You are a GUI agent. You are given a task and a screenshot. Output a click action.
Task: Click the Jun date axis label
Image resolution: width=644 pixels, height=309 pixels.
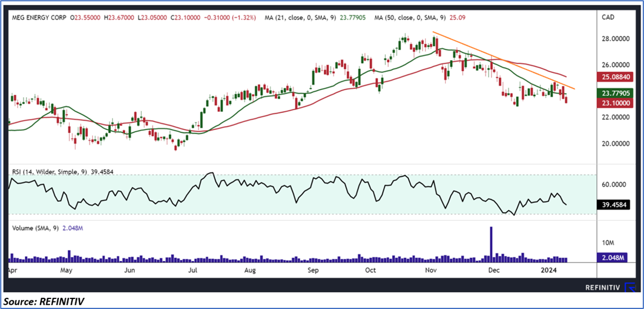(130, 270)
